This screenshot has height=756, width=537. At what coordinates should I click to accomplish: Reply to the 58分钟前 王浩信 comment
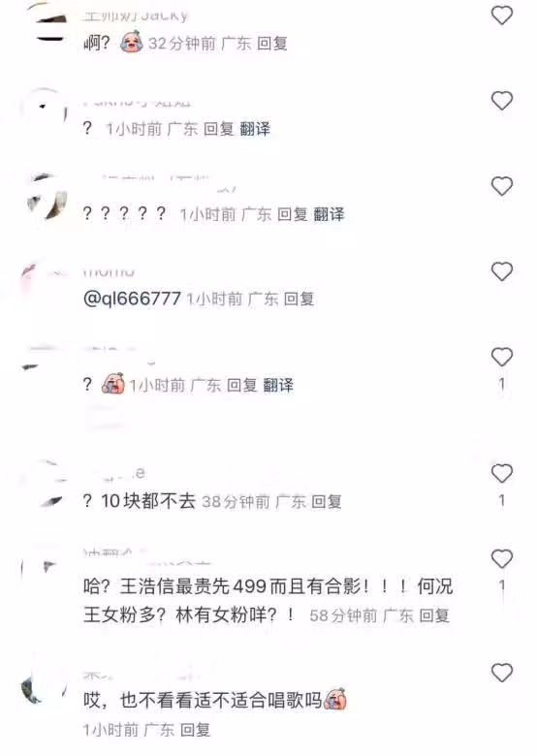point(434,615)
